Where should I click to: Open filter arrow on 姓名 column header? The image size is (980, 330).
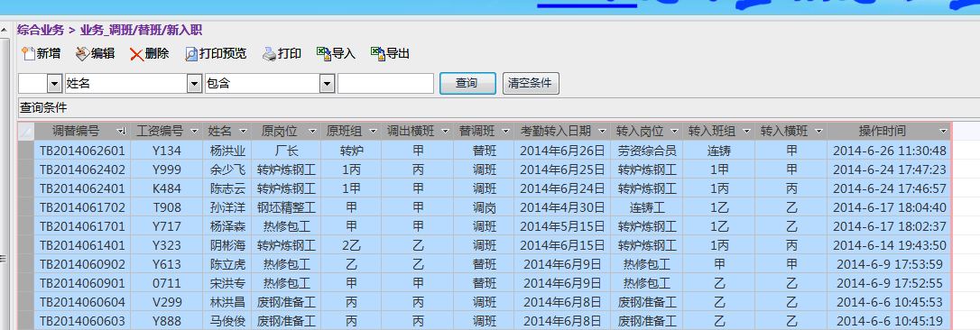[243, 132]
